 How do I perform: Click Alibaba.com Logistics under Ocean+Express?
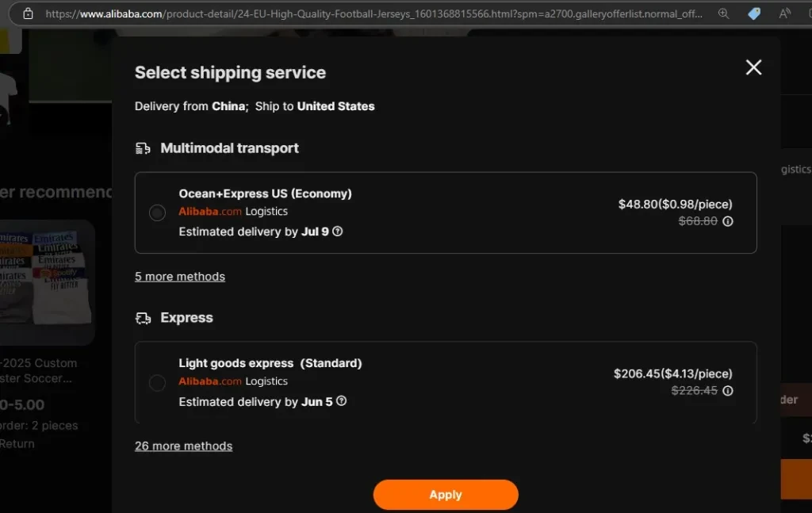pos(233,211)
